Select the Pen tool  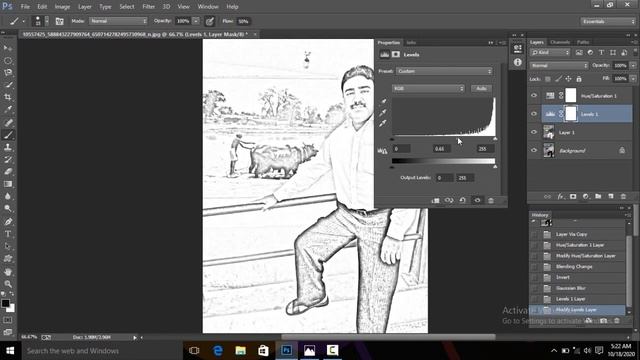click(8, 222)
